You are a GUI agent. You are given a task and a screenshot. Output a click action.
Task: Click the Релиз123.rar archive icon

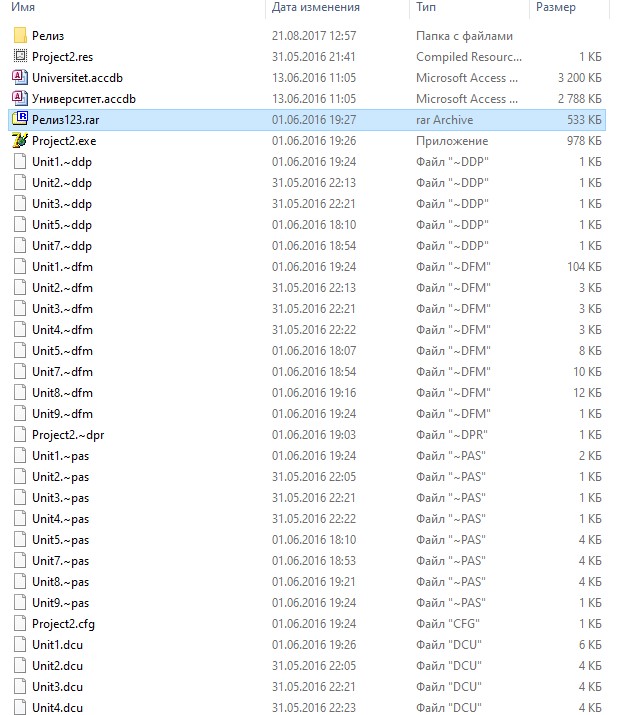coord(20,120)
